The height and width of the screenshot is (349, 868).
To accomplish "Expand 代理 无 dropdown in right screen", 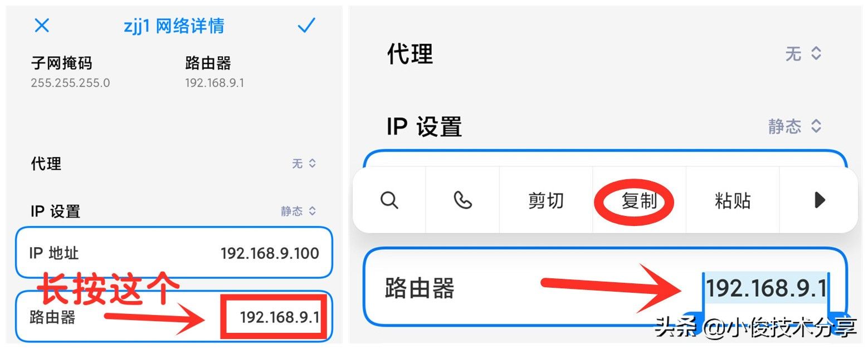I will (x=803, y=54).
